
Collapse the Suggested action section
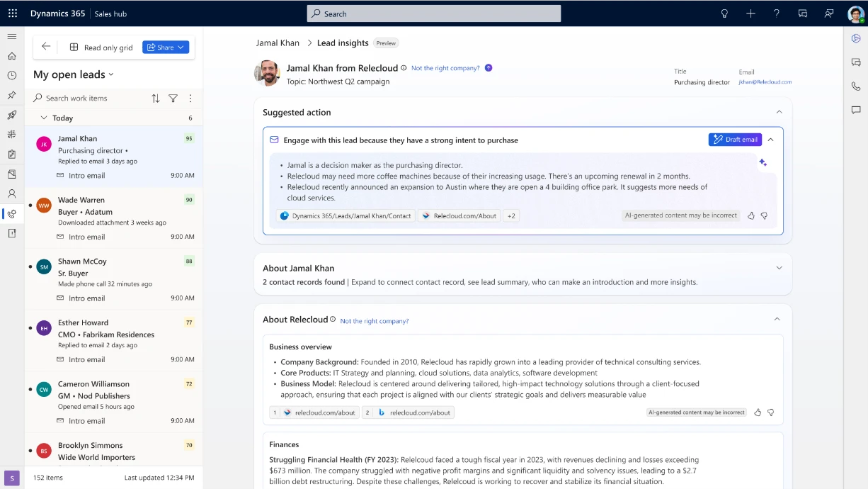coord(780,112)
